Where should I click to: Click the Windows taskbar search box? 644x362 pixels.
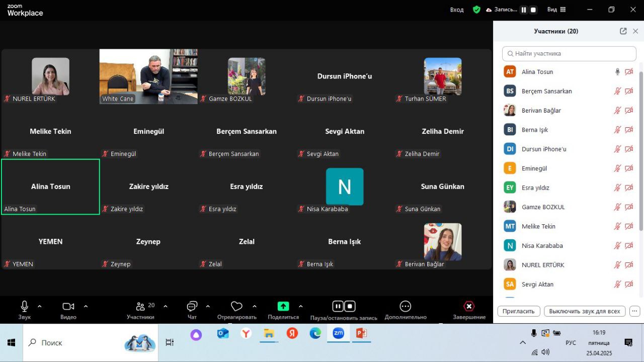point(91,342)
